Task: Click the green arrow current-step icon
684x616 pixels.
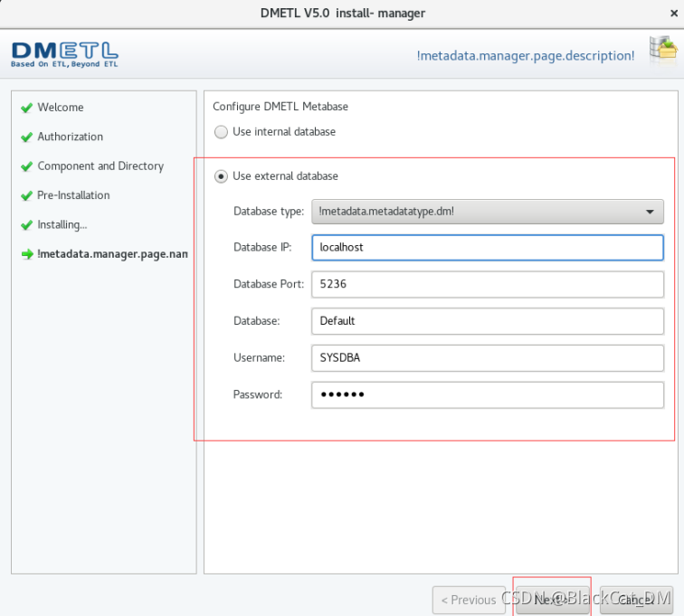Action: tap(27, 254)
